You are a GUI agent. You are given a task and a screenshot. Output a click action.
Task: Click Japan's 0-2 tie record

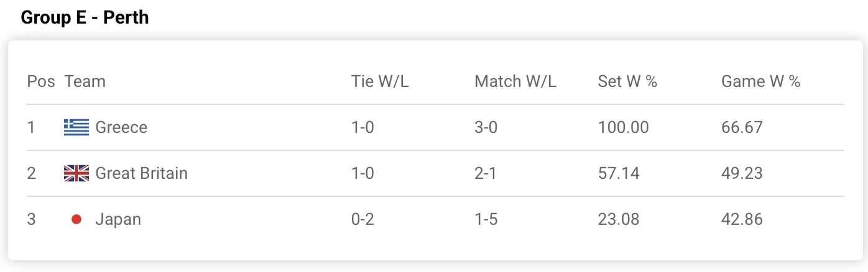pos(362,219)
